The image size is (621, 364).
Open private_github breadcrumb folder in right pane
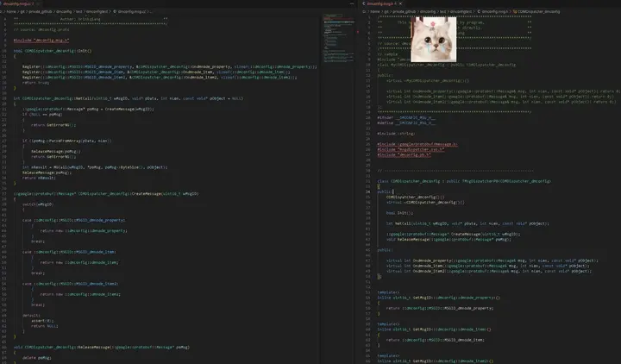click(x=405, y=12)
